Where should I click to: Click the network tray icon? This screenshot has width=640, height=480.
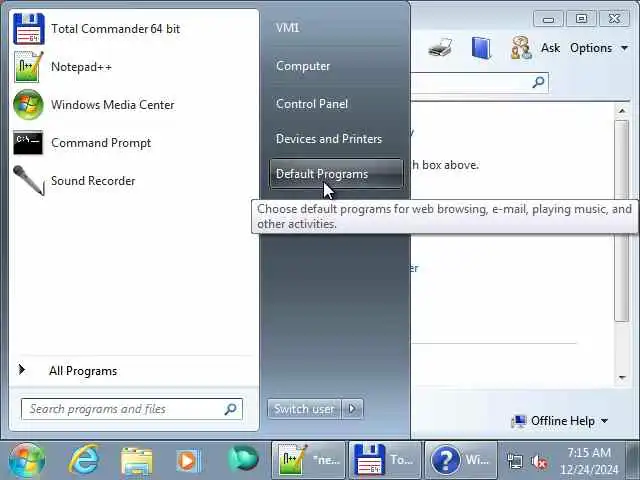pyautogui.click(x=515, y=462)
